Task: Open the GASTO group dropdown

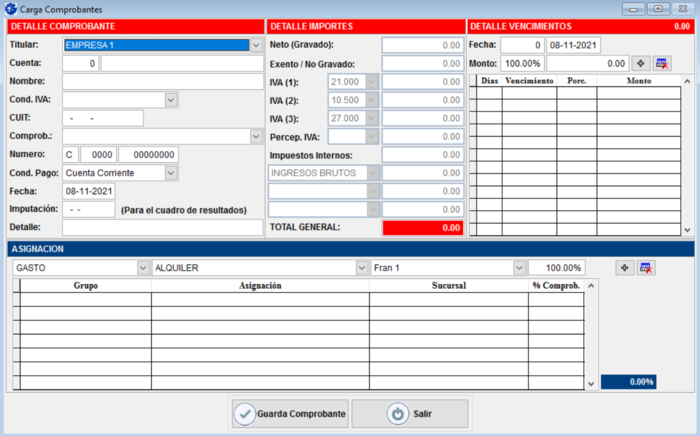Action: coord(141,268)
